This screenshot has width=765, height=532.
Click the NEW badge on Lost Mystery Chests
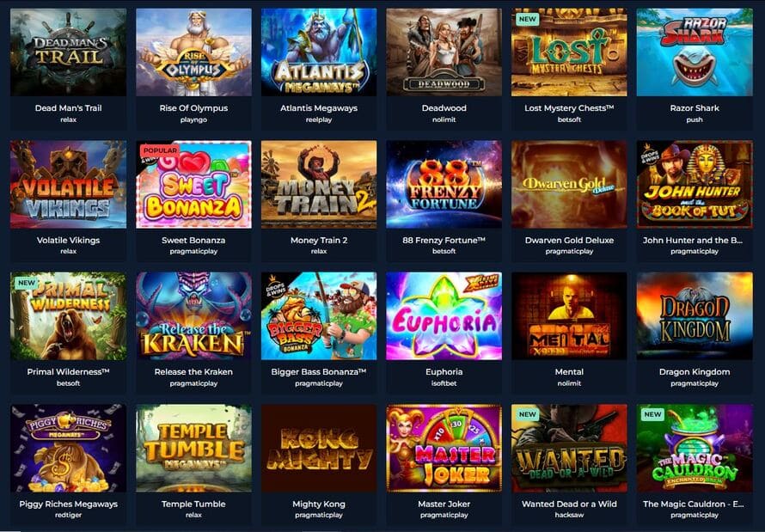coord(528,19)
